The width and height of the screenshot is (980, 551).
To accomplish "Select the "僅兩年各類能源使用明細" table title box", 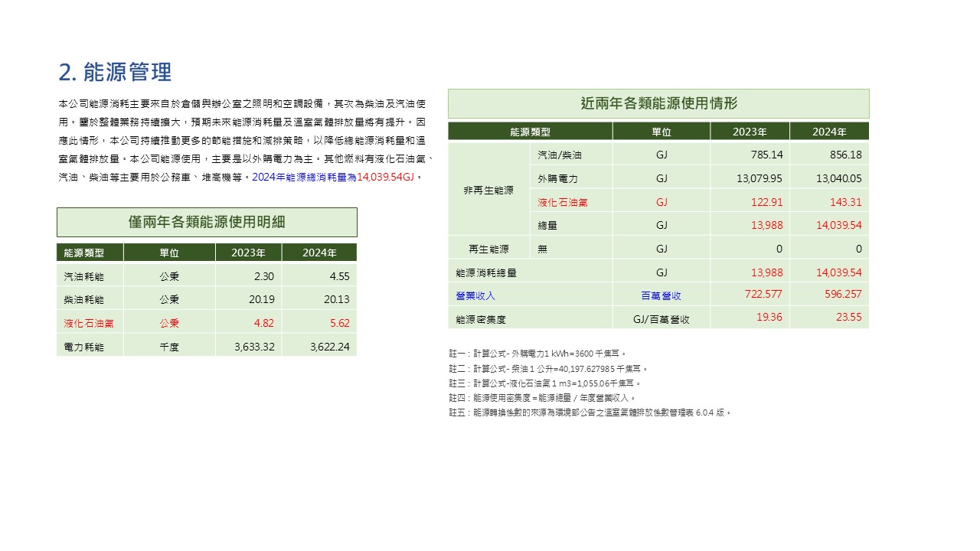I will point(207,222).
